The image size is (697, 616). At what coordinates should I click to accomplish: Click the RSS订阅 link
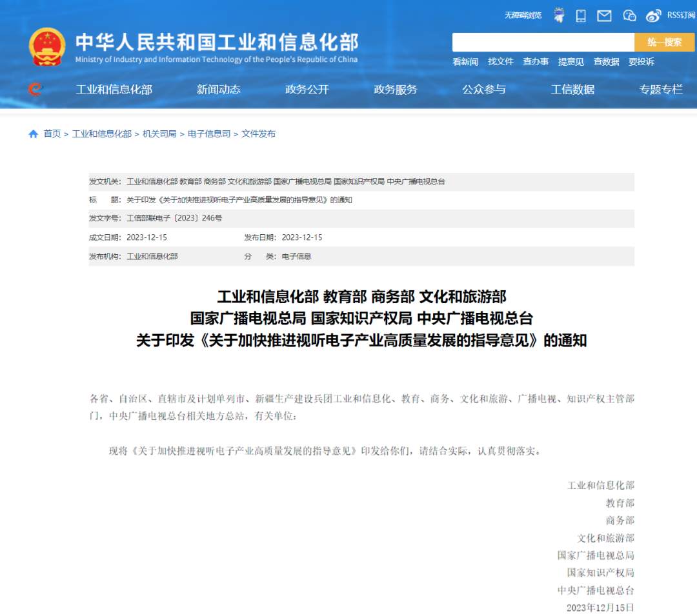coord(681,15)
